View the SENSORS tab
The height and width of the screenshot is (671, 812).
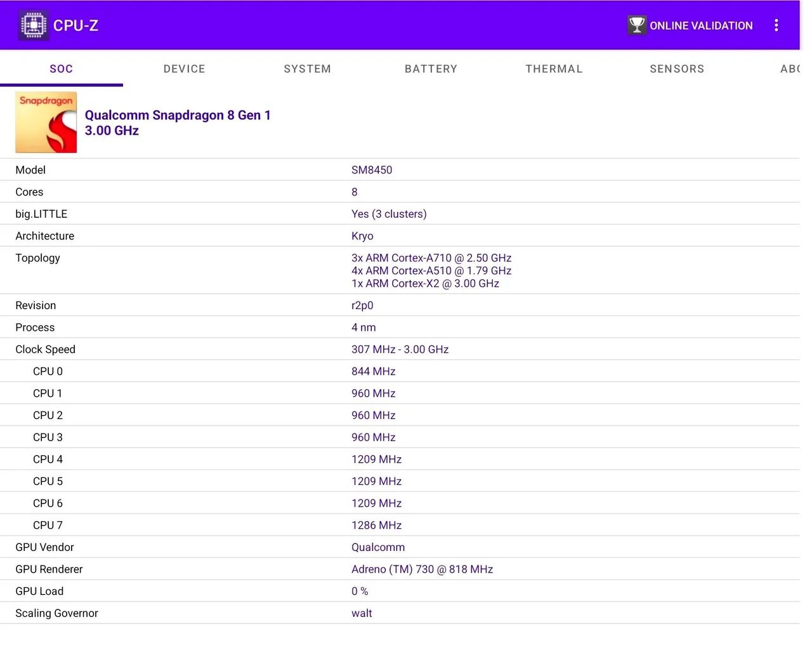[677, 69]
